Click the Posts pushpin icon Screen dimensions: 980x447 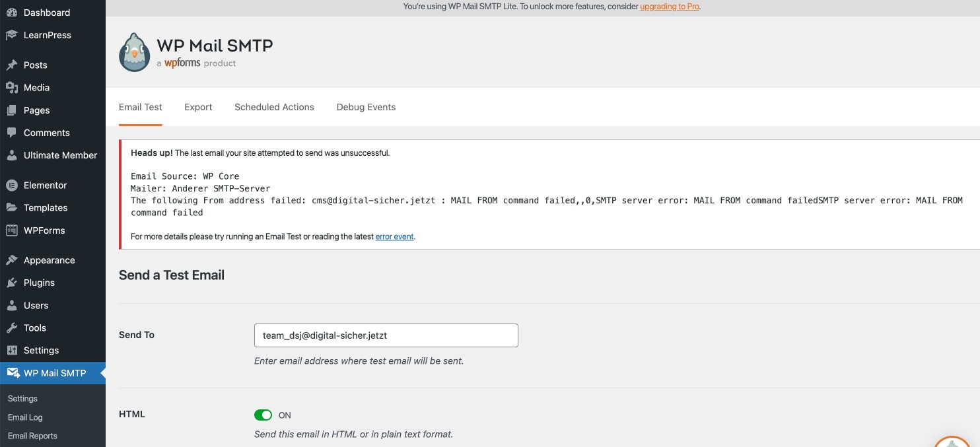(12, 65)
